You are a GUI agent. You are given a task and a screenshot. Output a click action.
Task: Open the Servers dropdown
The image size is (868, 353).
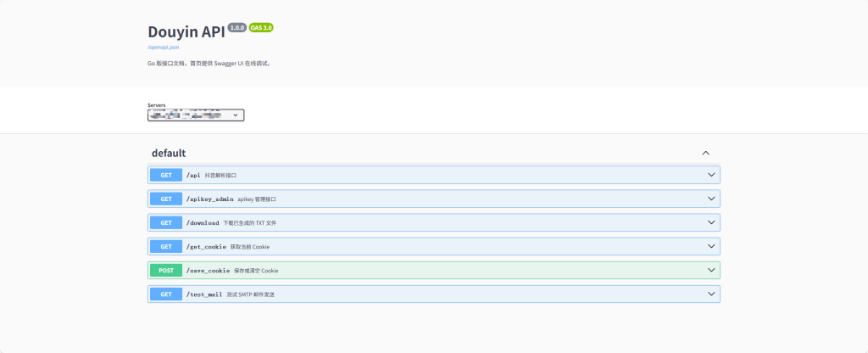(x=196, y=115)
